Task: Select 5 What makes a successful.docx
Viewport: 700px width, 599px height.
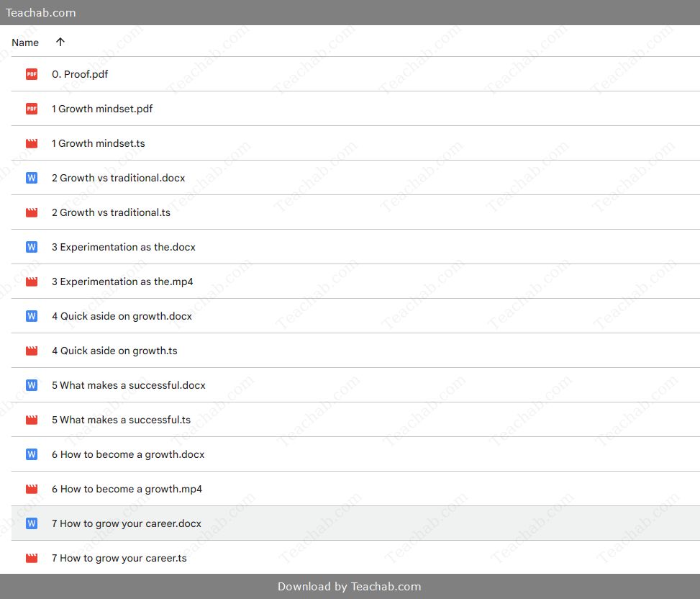Action: [355, 385]
